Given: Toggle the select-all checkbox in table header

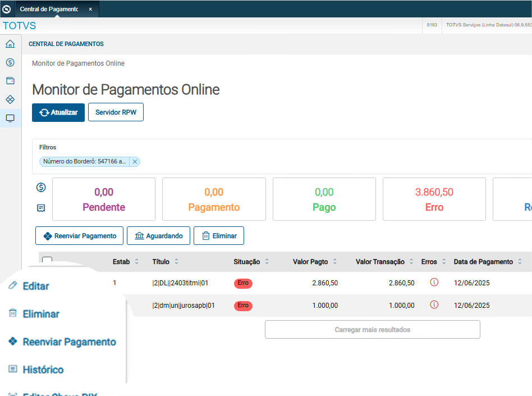Looking at the screenshot, I should point(47,261).
